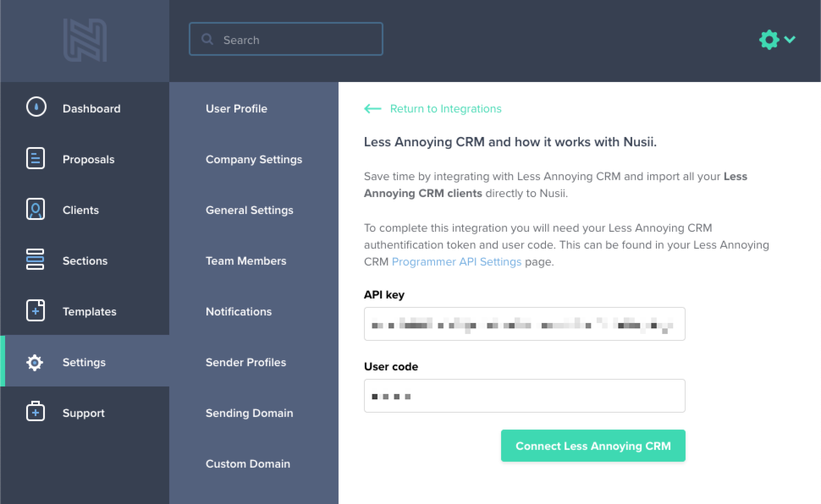Click the search magnifier icon
This screenshot has width=821, height=504.
[207, 40]
